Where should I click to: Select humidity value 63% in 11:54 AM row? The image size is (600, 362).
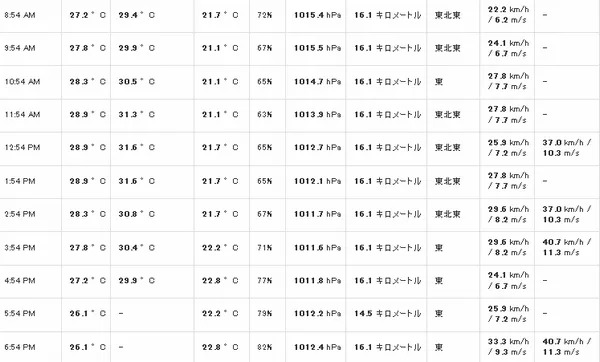[x=265, y=114]
